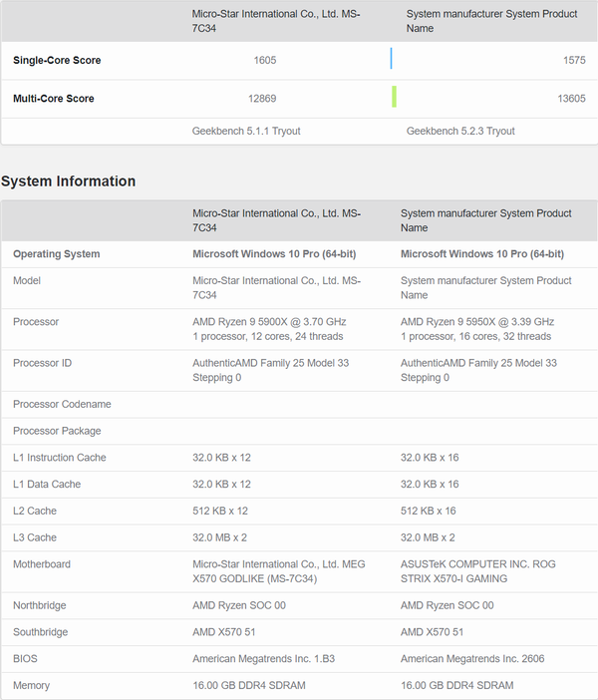This screenshot has height=700, width=598.
Task: Click the Processor ID row label
Action: pos(43,363)
